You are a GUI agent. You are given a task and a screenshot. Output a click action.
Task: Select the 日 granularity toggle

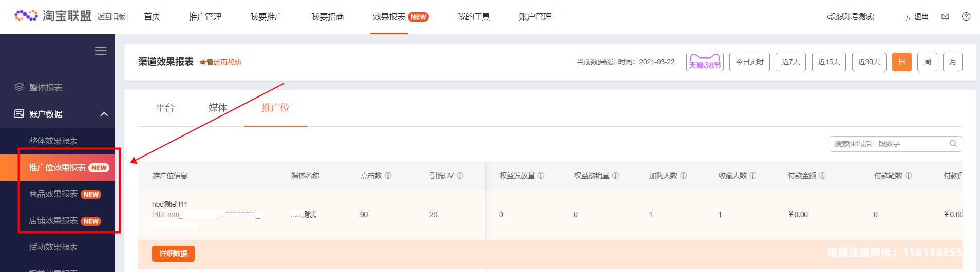click(901, 62)
